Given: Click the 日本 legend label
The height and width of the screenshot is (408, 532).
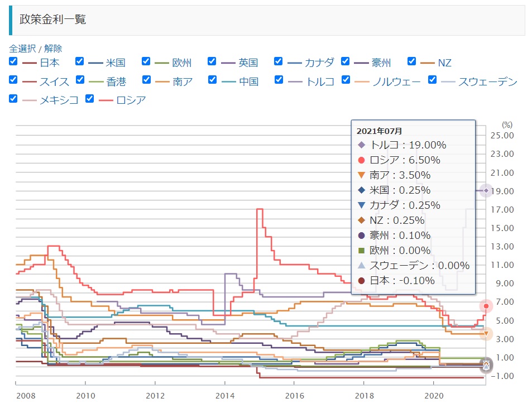Looking at the screenshot, I should 50,63.
